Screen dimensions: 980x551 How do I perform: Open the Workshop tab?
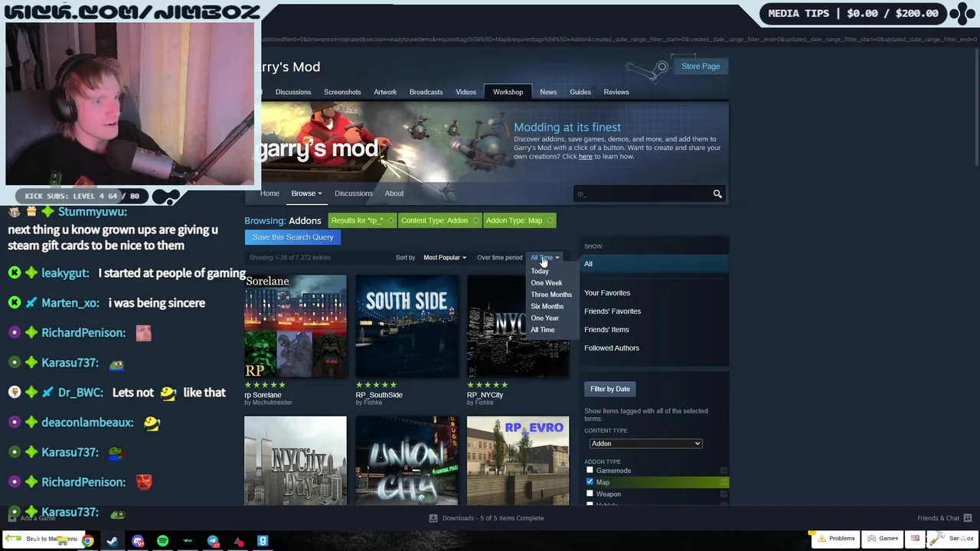tap(508, 92)
